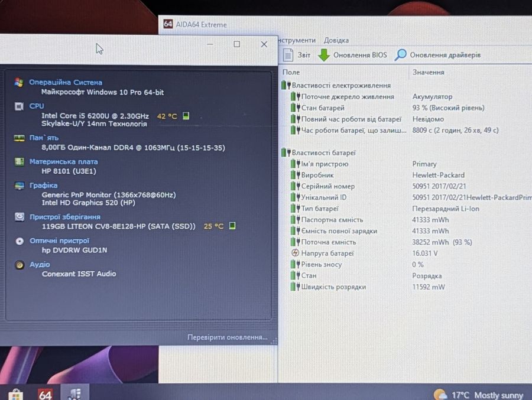Open the Пам'ять section link
This screenshot has height=400, width=532.
pos(44,138)
